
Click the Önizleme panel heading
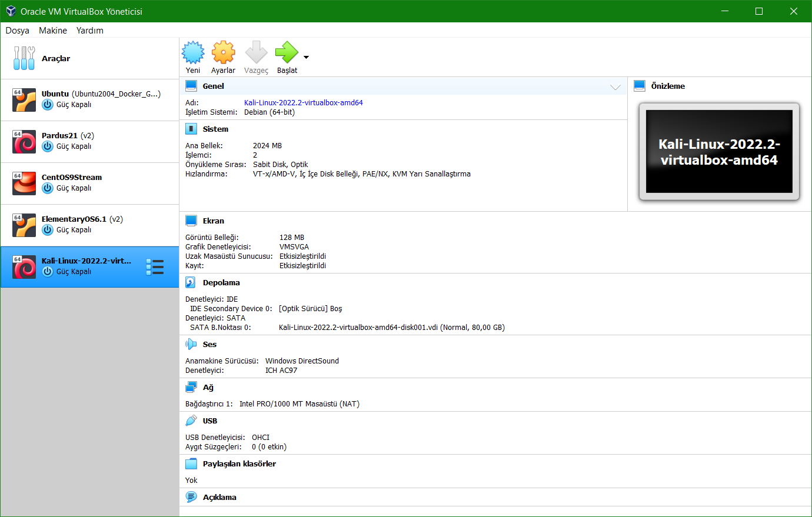[x=668, y=86]
